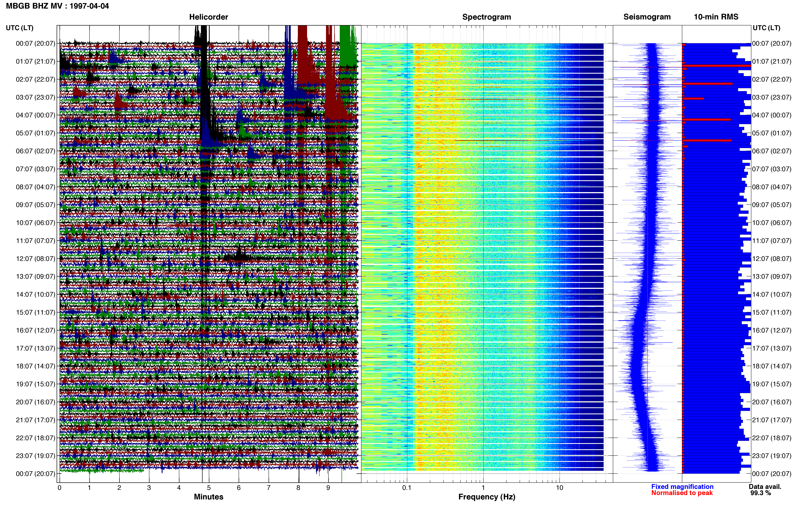Click the 'Frequency (Hz)' x-axis label
This screenshot has height=508, width=812.
click(x=487, y=497)
